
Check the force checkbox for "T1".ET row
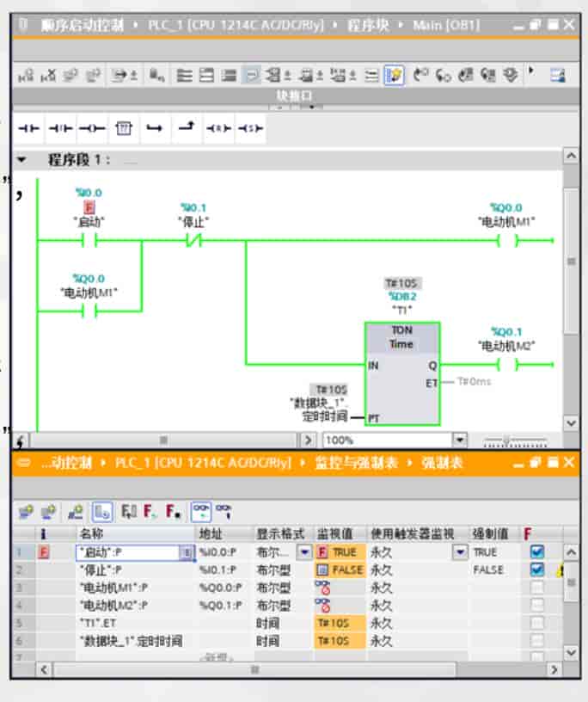[x=537, y=623]
